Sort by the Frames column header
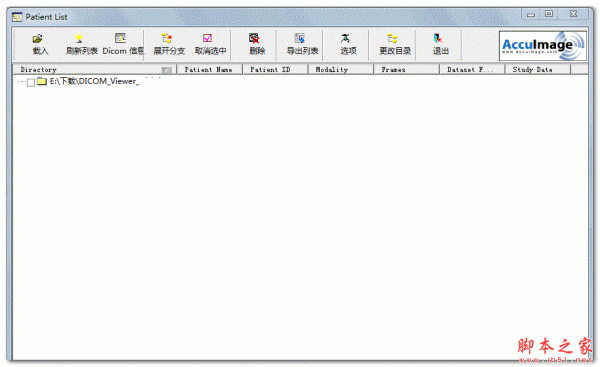This screenshot has width=600, height=367. (406, 70)
